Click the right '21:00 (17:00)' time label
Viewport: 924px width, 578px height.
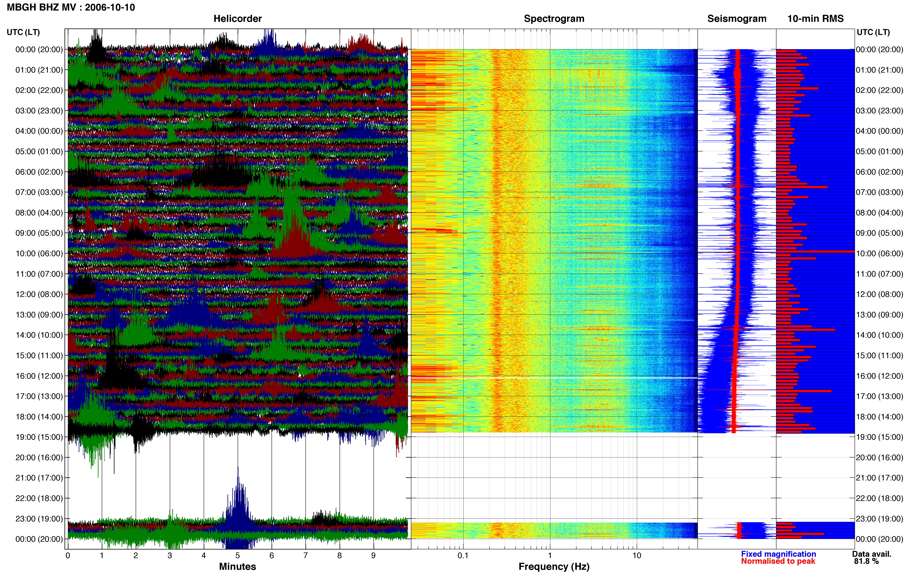tap(880, 478)
